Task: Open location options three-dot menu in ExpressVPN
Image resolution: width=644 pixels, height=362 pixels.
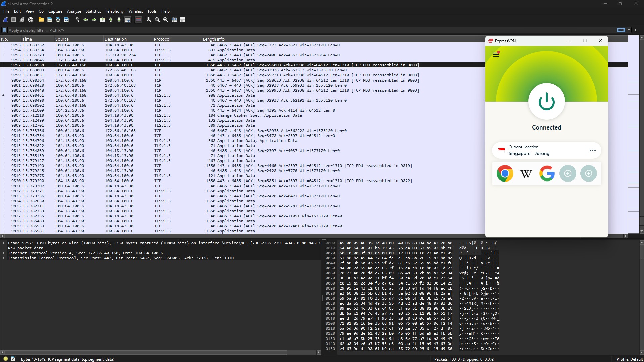Action: 593,150
